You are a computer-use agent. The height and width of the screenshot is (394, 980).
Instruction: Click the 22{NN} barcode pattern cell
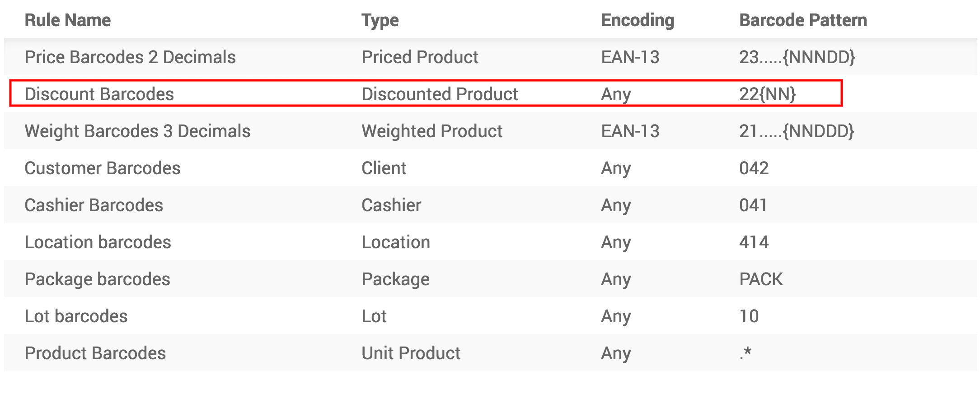pos(767,94)
